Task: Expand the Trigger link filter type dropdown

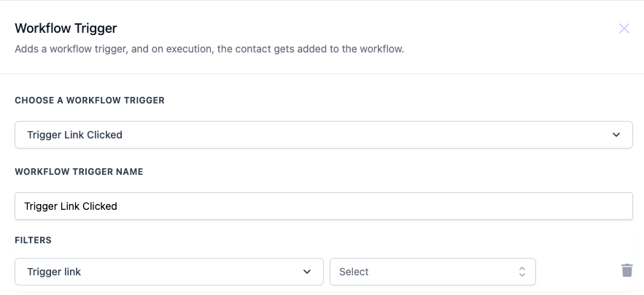Action: click(168, 272)
